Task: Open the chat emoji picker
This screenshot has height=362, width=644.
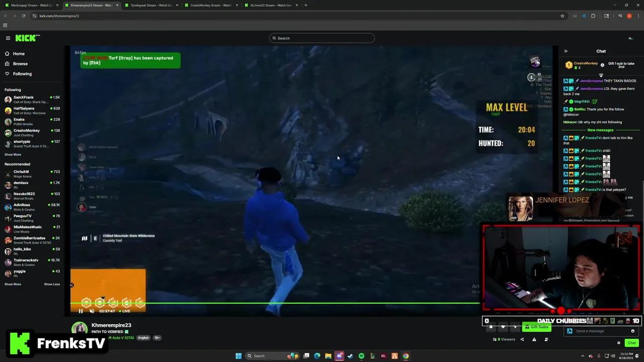Action: click(632, 331)
